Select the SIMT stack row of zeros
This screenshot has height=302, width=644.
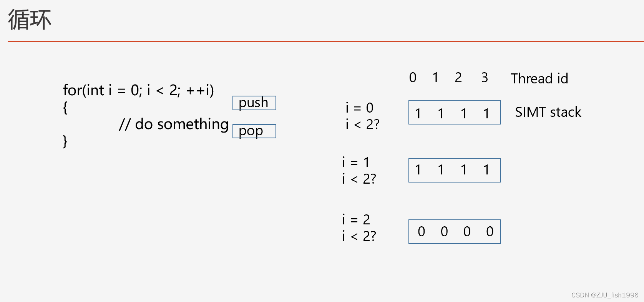455,232
